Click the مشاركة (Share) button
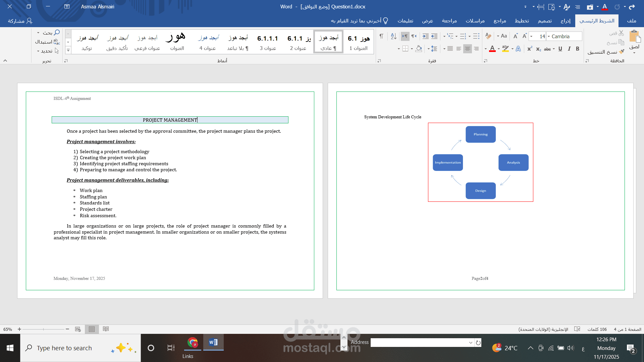Viewport: 644px width, 362px height. click(20, 21)
